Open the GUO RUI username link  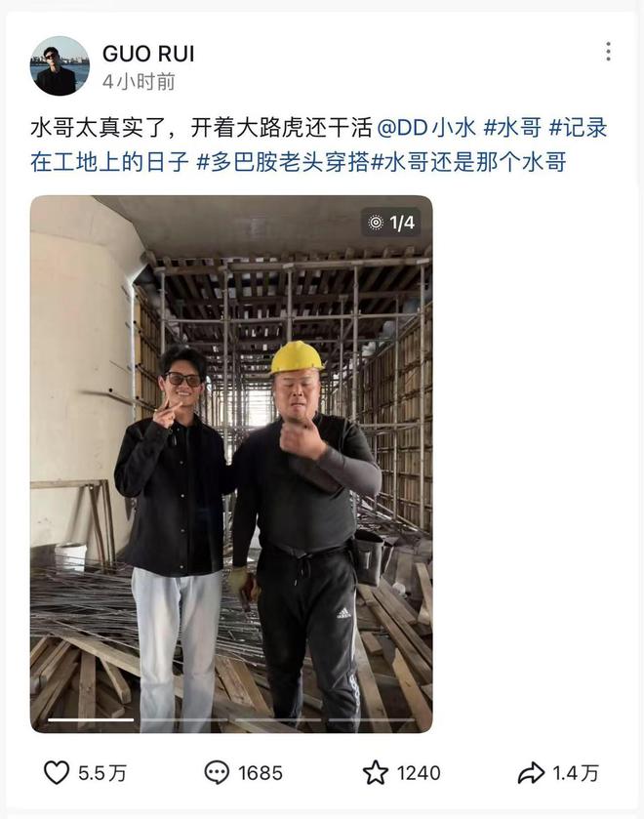(x=148, y=54)
